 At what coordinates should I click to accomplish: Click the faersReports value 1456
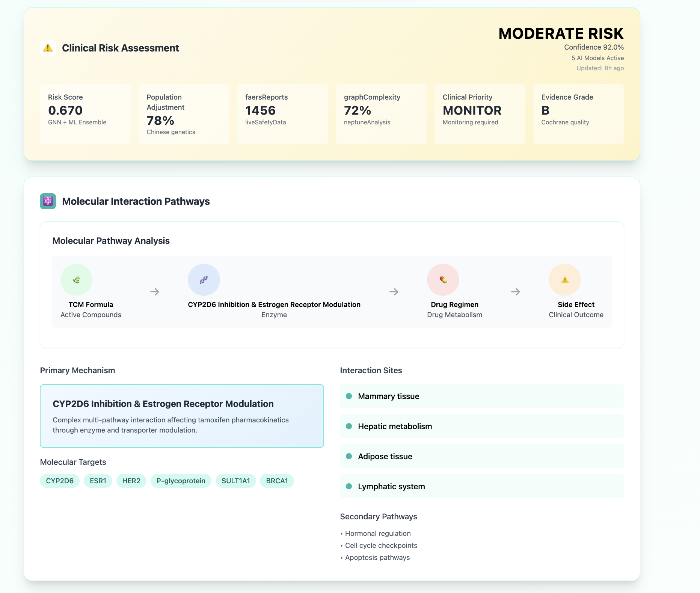261,110
